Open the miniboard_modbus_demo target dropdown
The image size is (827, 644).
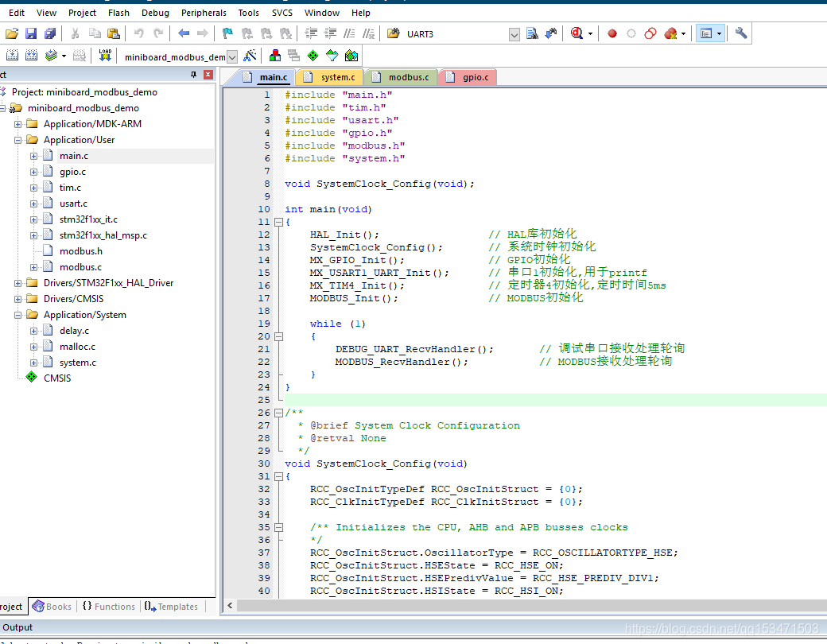(232, 57)
